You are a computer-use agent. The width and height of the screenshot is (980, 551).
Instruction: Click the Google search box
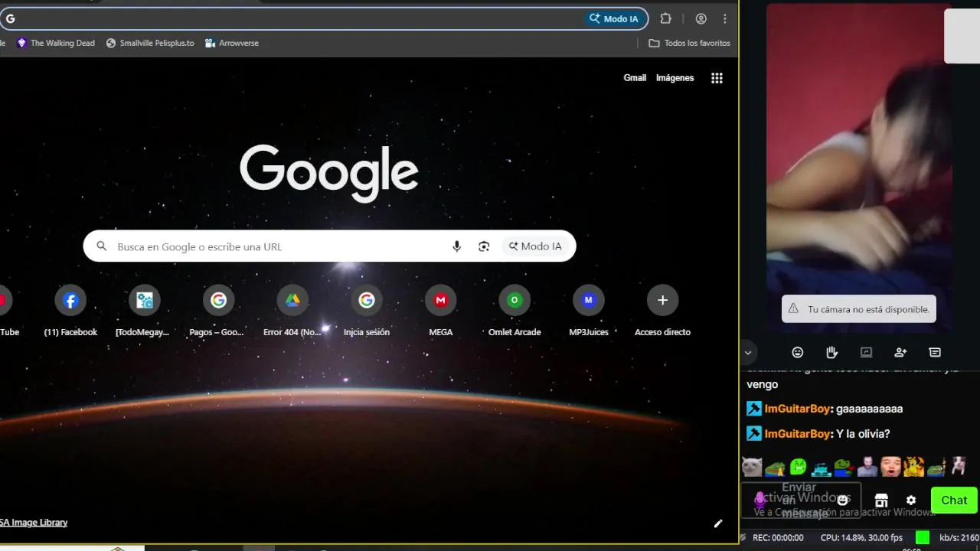pyautogui.click(x=329, y=246)
